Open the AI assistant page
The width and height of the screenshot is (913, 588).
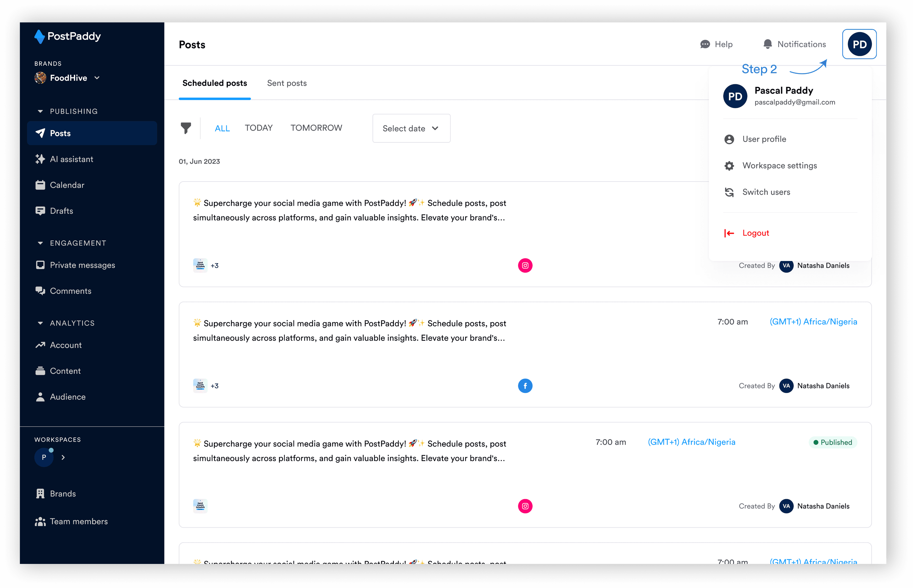click(x=71, y=159)
